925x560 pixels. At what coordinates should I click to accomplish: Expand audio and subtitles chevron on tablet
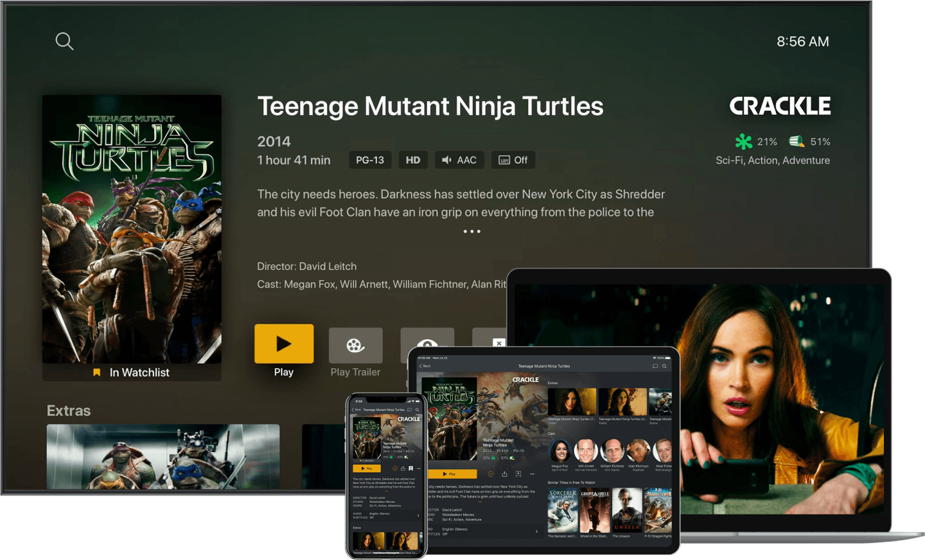pos(536,531)
